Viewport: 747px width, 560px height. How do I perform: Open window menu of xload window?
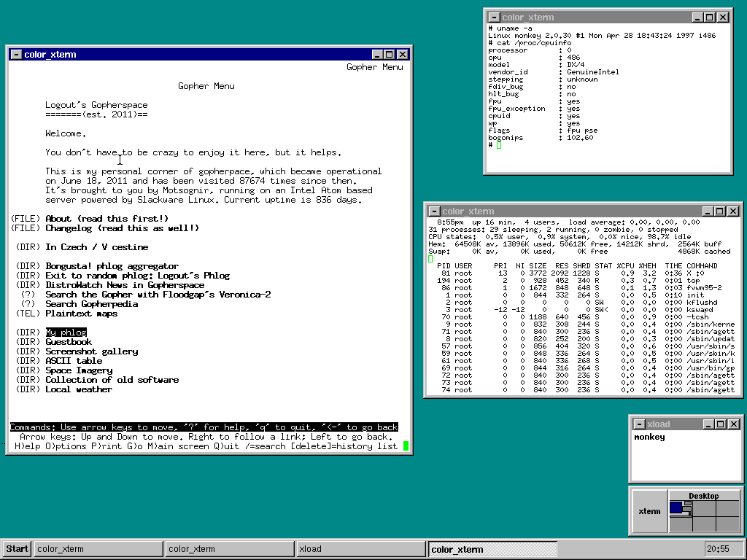[639, 424]
